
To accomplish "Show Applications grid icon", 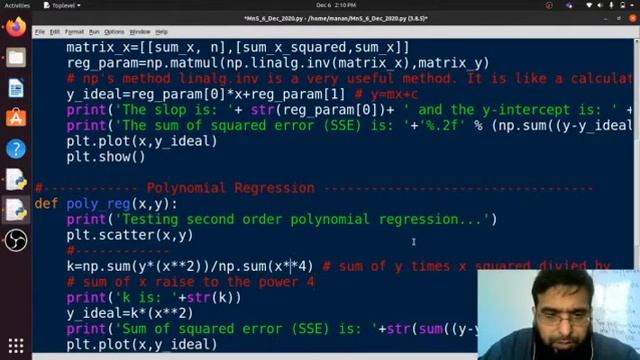I will click(x=16, y=345).
